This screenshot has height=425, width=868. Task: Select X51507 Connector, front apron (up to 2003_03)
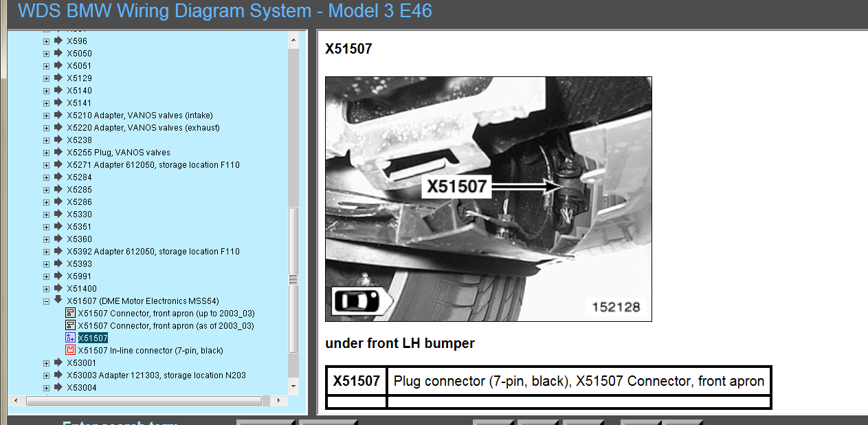pos(166,314)
